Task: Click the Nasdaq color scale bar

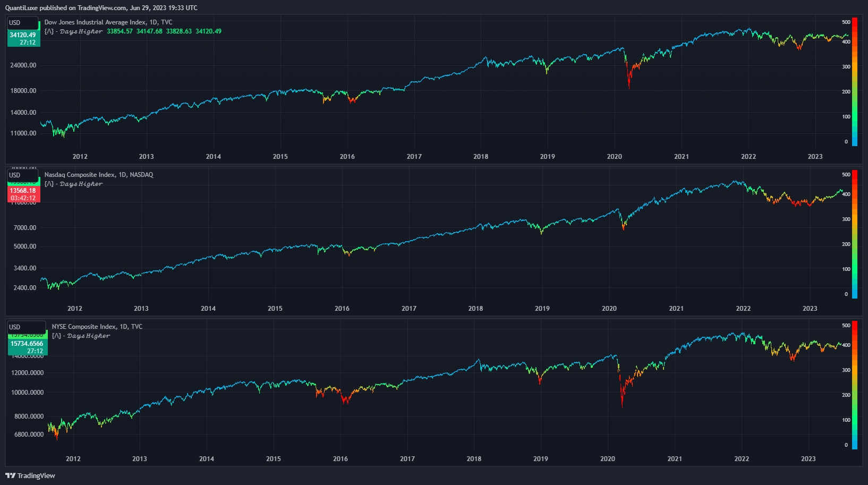Action: [855, 234]
